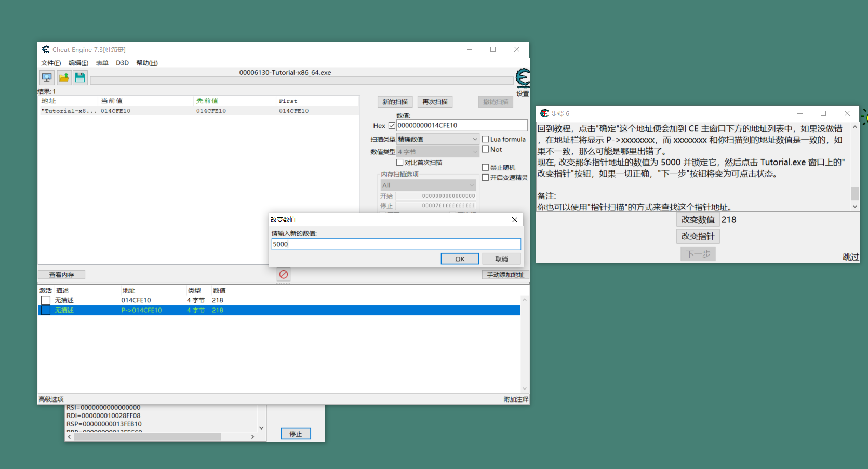Viewport: 868px width, 469px height.
Task: Open the process selection icon
Action: pos(47,77)
